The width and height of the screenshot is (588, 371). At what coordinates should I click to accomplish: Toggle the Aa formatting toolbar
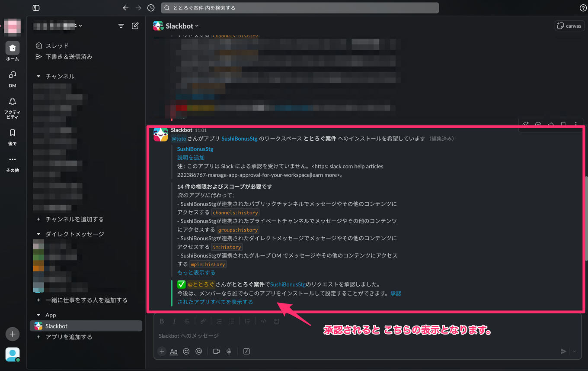pos(174,352)
